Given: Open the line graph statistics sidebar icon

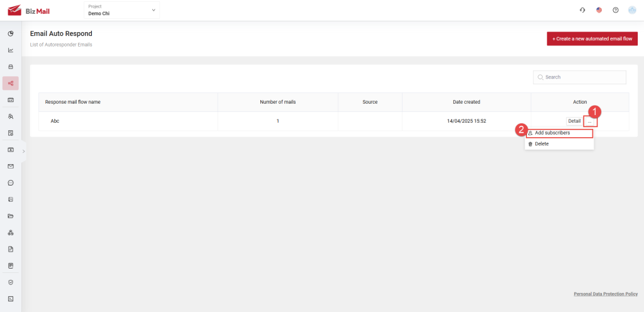Looking at the screenshot, I should coord(11,50).
